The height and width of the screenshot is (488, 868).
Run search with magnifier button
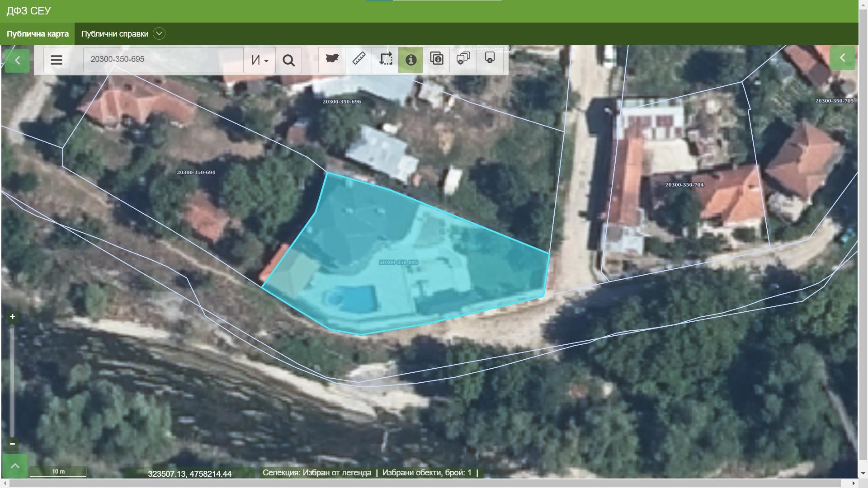[x=288, y=60]
